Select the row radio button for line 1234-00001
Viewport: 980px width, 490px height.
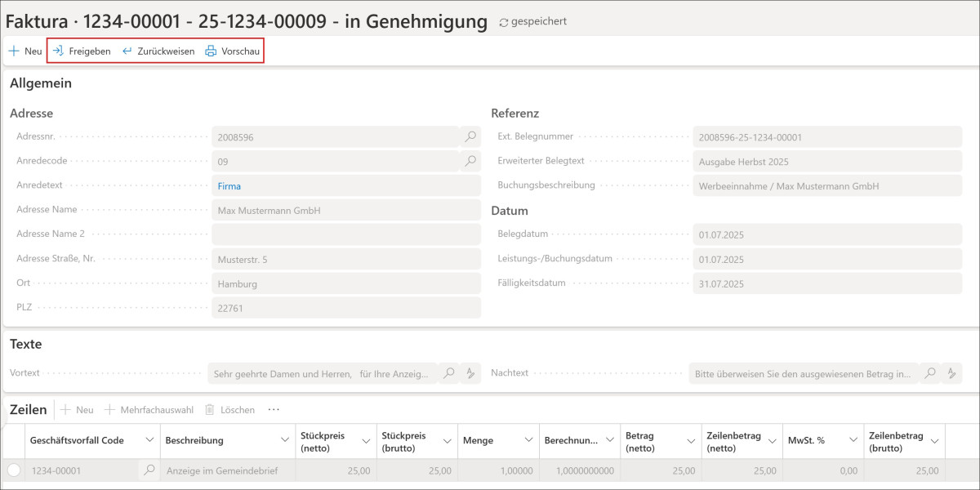click(13, 470)
